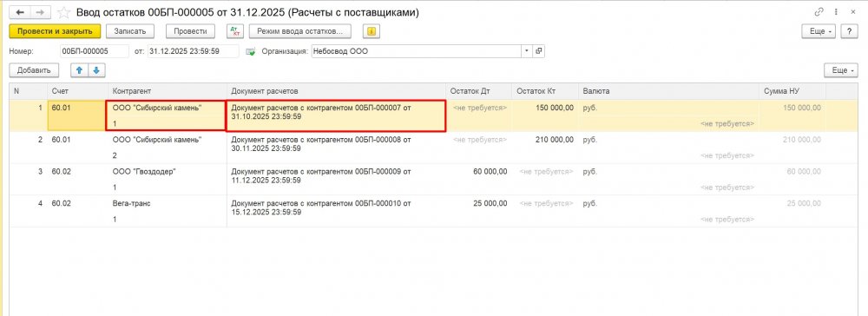Click the N column header
The image size is (868, 316).
[x=29, y=91]
